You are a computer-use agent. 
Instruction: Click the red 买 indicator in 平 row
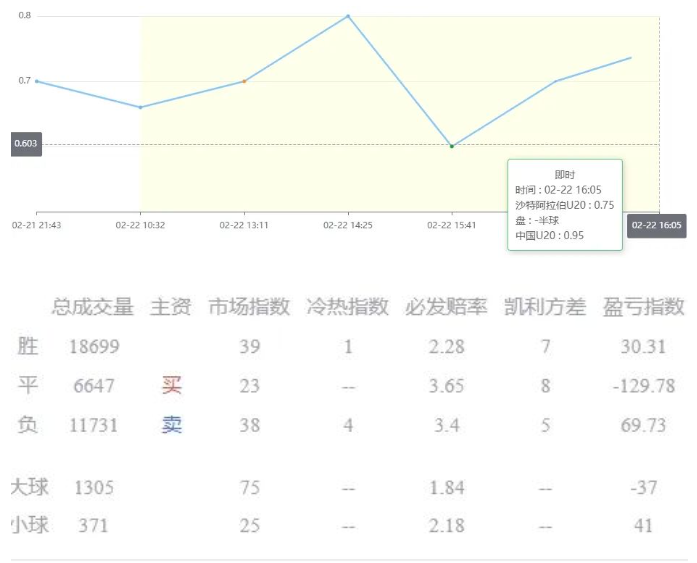pyautogui.click(x=171, y=386)
